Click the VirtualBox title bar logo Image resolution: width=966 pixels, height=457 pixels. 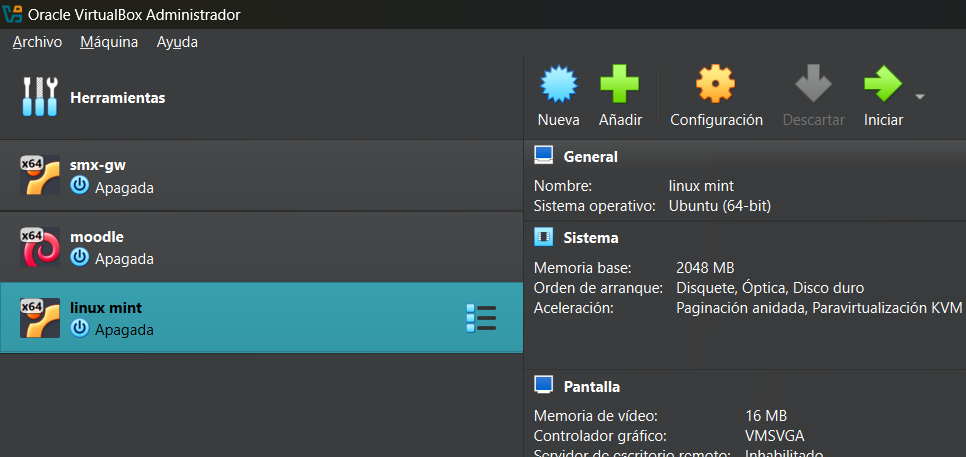pos(12,14)
